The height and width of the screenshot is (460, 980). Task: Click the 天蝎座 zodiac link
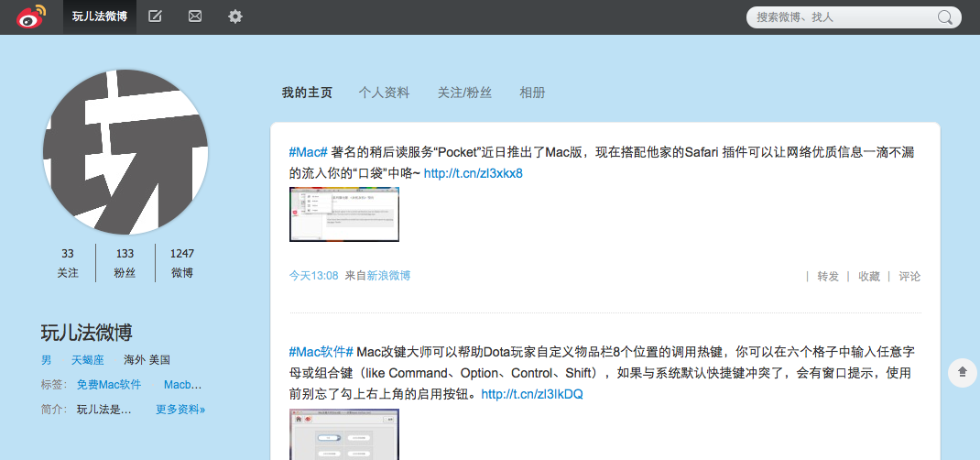coord(88,361)
